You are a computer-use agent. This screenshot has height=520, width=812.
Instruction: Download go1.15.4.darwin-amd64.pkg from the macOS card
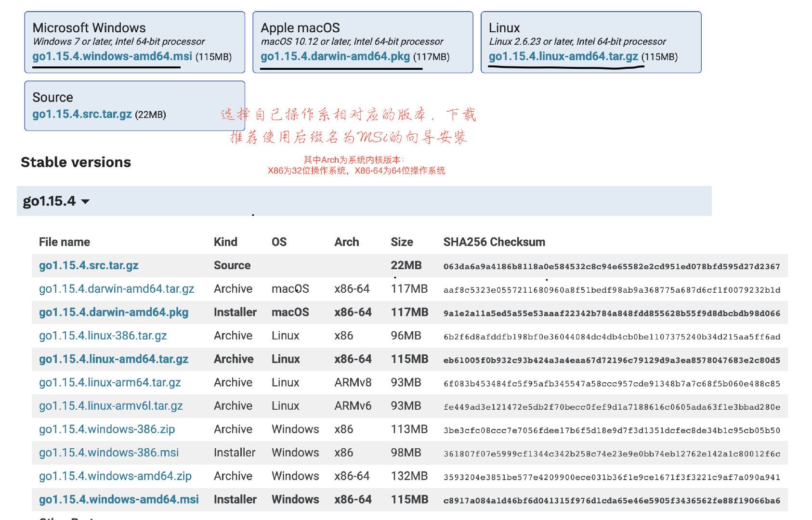(x=334, y=57)
